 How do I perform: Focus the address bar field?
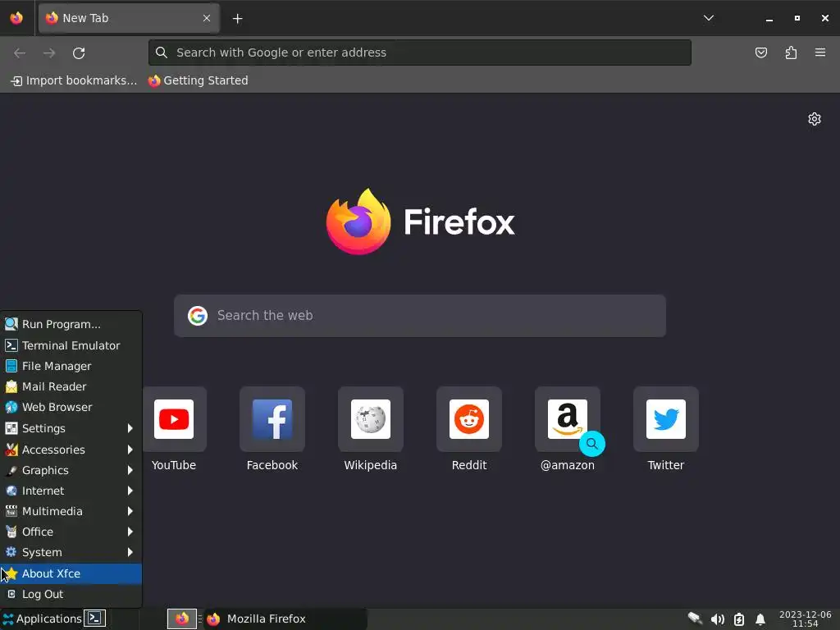pyautogui.click(x=419, y=52)
